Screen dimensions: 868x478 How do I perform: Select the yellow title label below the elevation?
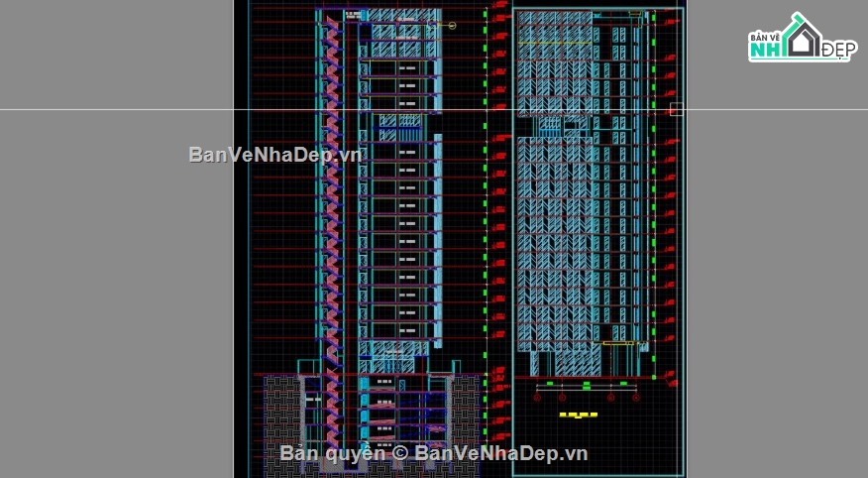pos(579,415)
